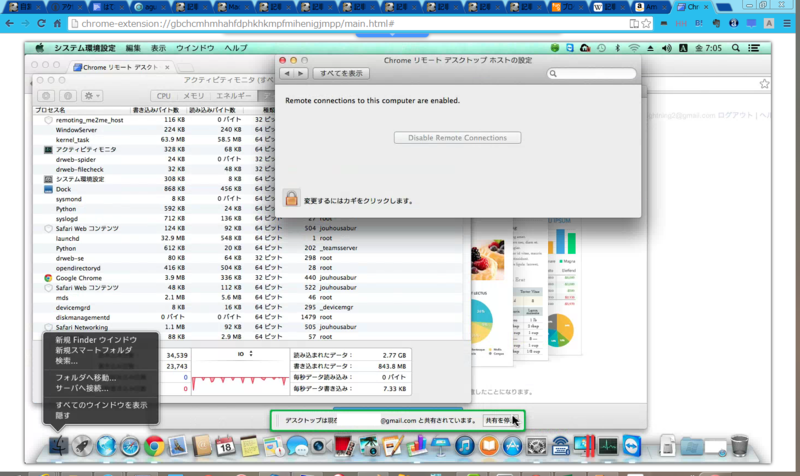The image size is (800, 476).
Task: Go back with preferences left arrow button
Action: tap(287, 73)
